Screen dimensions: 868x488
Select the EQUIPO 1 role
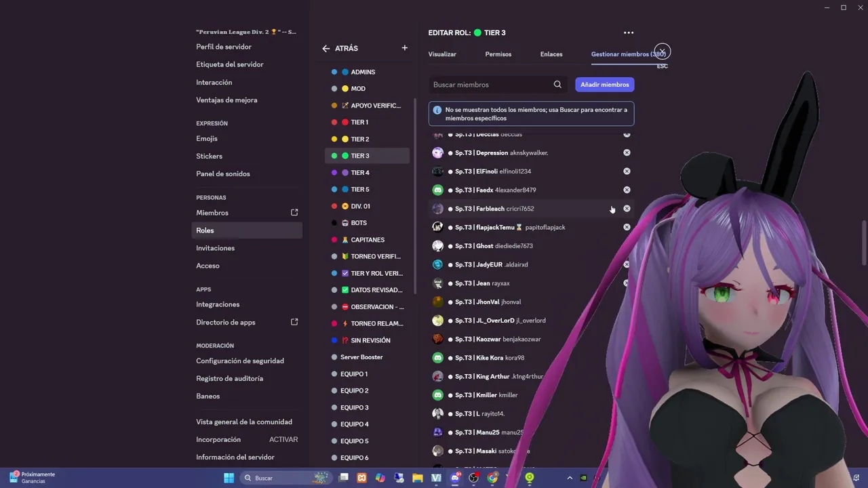pyautogui.click(x=367, y=374)
